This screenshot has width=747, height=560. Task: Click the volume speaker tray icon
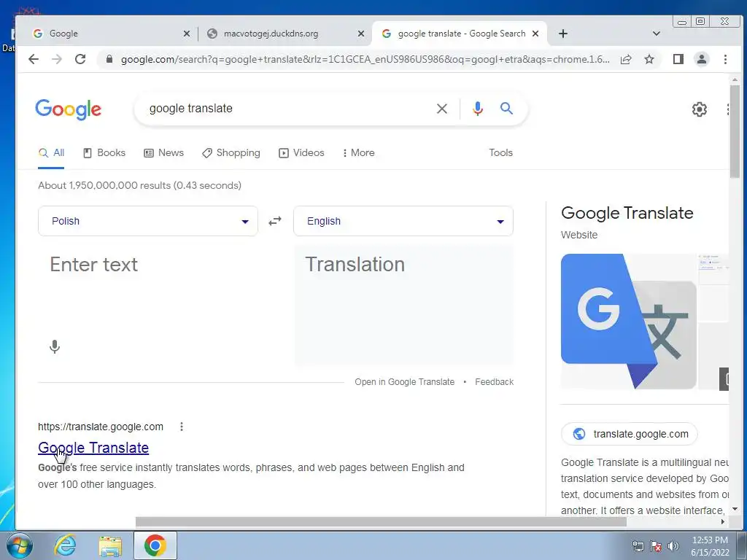pyautogui.click(x=673, y=546)
